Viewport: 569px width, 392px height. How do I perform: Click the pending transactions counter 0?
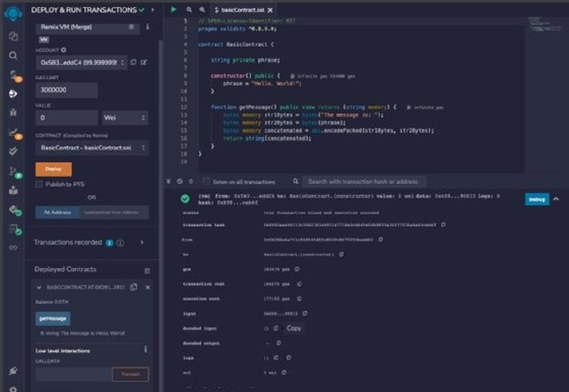pos(191,182)
